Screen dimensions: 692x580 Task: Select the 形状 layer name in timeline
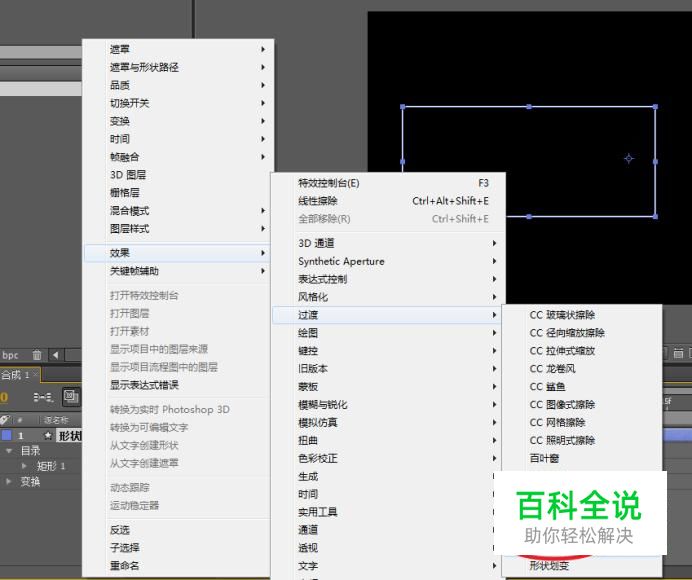tap(70, 436)
